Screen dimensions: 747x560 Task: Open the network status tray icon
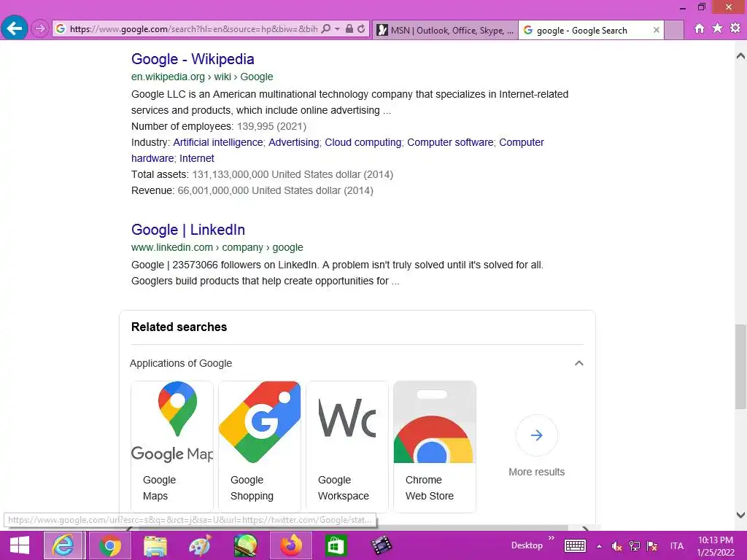(635, 546)
